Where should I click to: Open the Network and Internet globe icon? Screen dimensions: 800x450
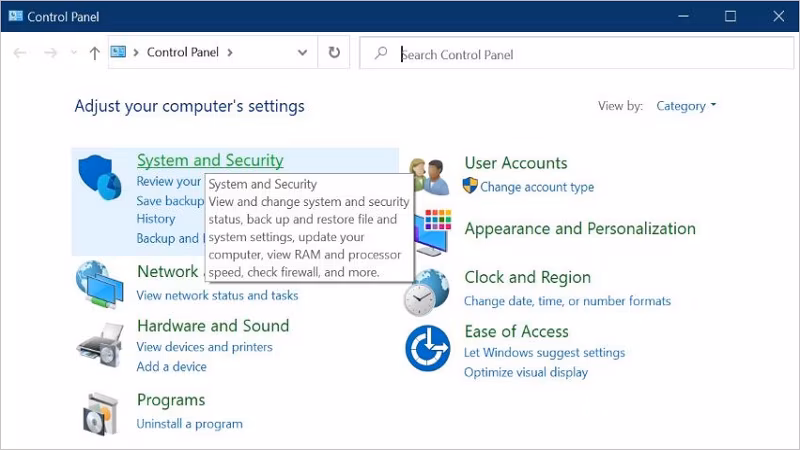click(x=101, y=283)
